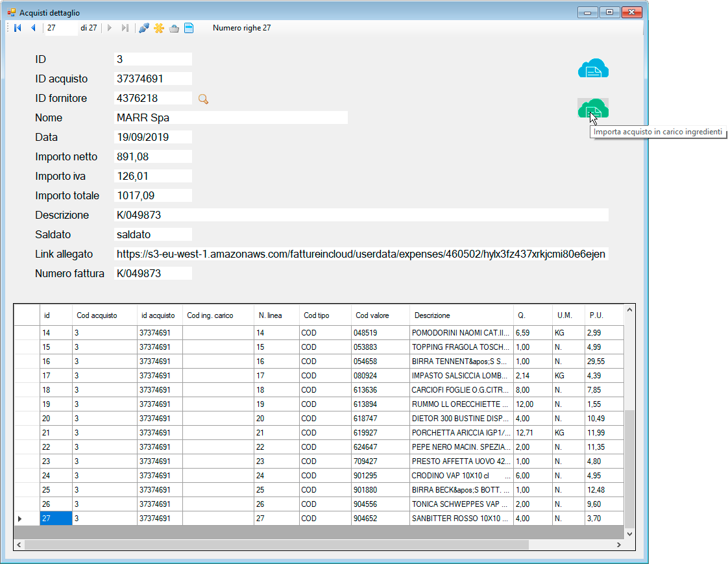Click green cloud Importa acquisto icon
The width and height of the screenshot is (728, 564).
pos(593,108)
